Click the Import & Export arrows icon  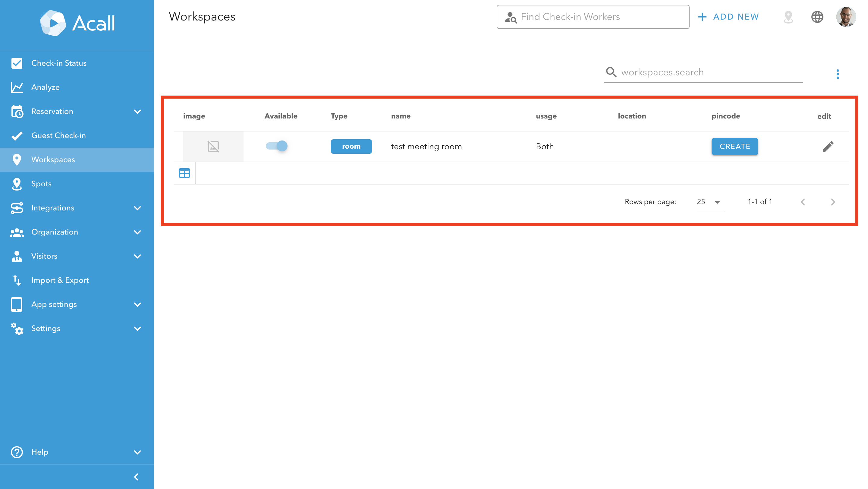pyautogui.click(x=17, y=280)
